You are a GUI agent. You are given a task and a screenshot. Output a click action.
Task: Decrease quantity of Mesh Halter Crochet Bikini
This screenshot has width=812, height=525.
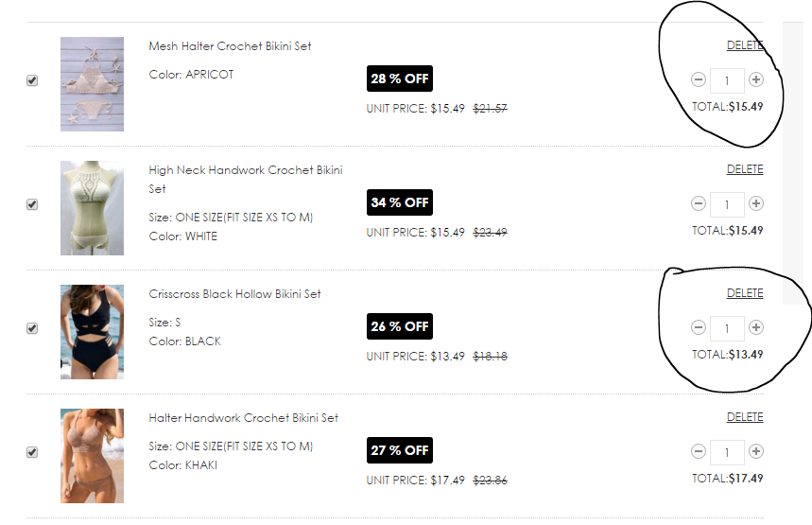(699, 80)
